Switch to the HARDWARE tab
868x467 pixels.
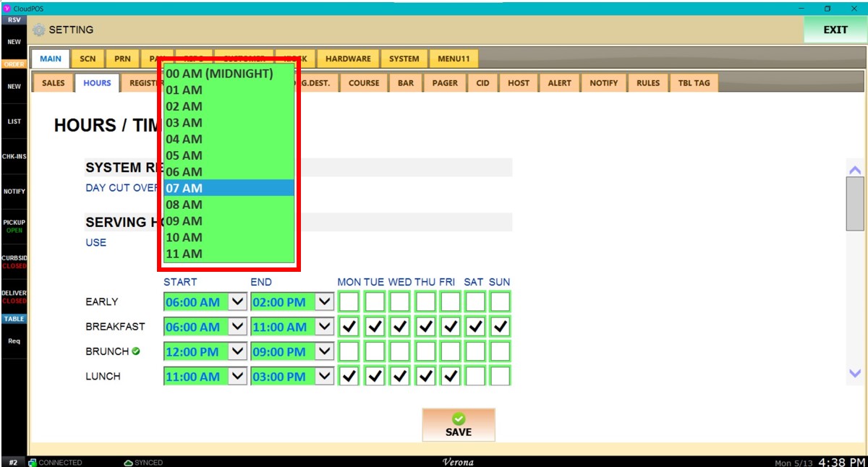point(348,59)
